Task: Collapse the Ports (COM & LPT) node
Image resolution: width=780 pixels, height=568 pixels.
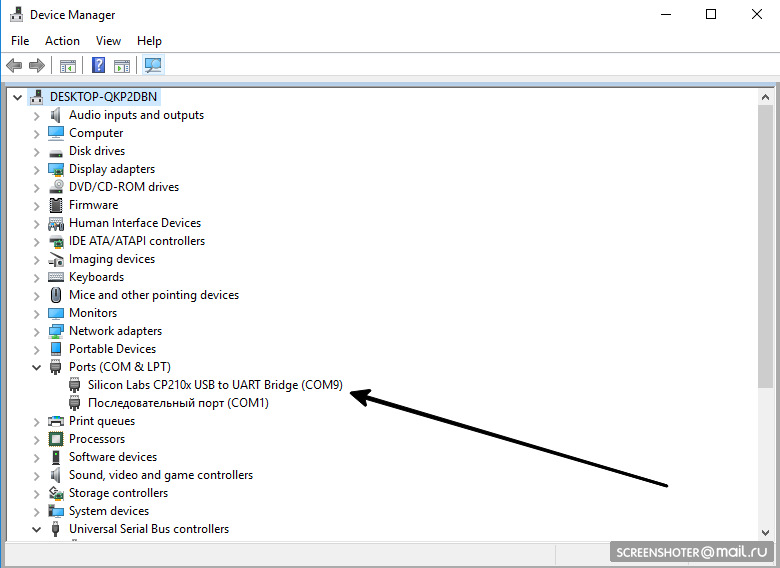Action: (37, 367)
